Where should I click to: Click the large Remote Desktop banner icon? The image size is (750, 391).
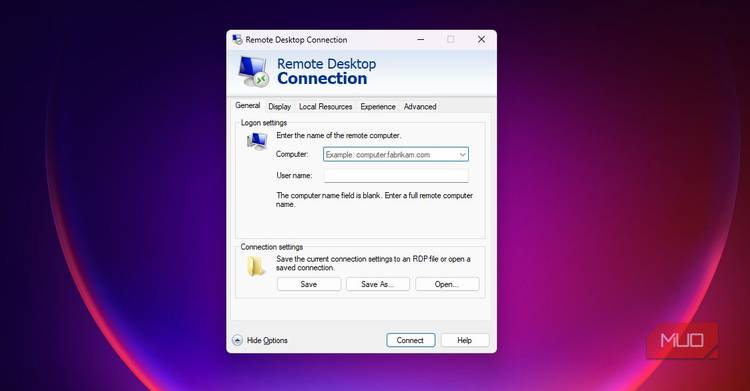point(254,71)
